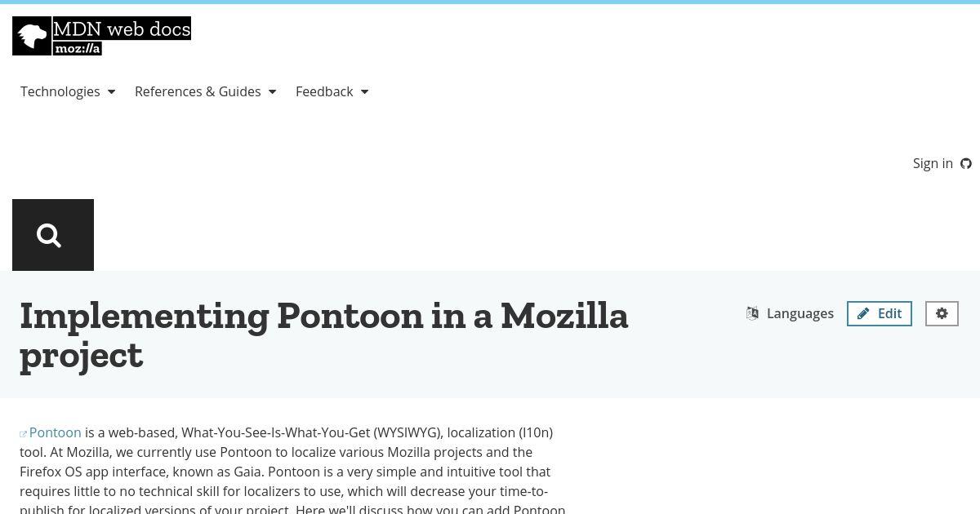Follow the Pontoon link in the article
Image resolution: width=980 pixels, height=514 pixels.
(55, 432)
